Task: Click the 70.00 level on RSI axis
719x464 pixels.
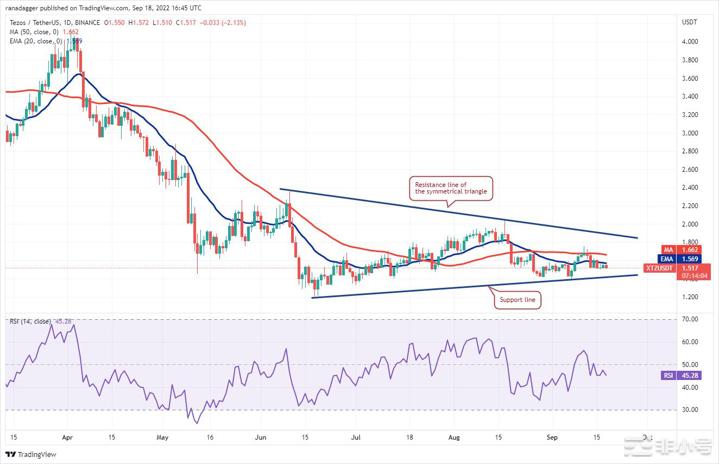Action: 688,319
